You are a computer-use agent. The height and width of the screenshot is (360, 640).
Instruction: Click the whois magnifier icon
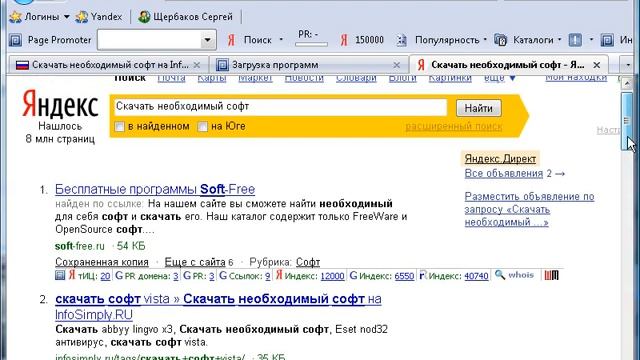tap(500, 275)
